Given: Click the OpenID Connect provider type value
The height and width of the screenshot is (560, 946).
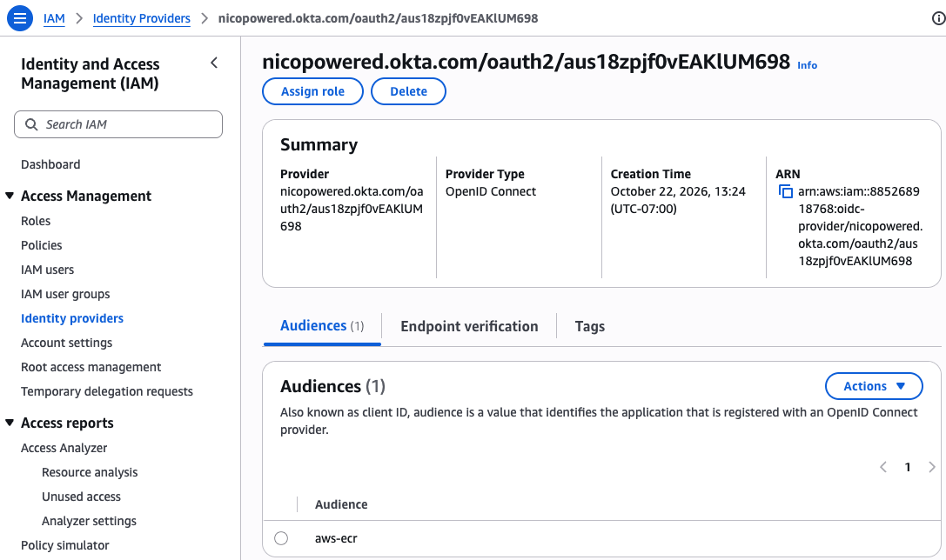Looking at the screenshot, I should [x=491, y=191].
